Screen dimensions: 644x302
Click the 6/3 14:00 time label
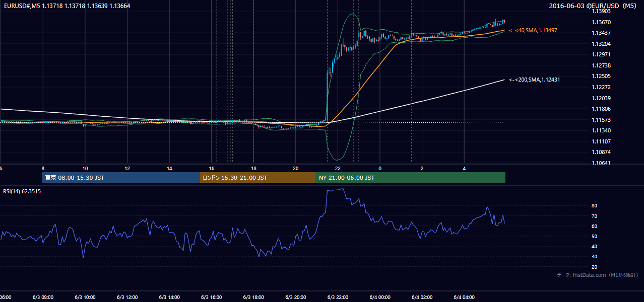click(x=169, y=297)
